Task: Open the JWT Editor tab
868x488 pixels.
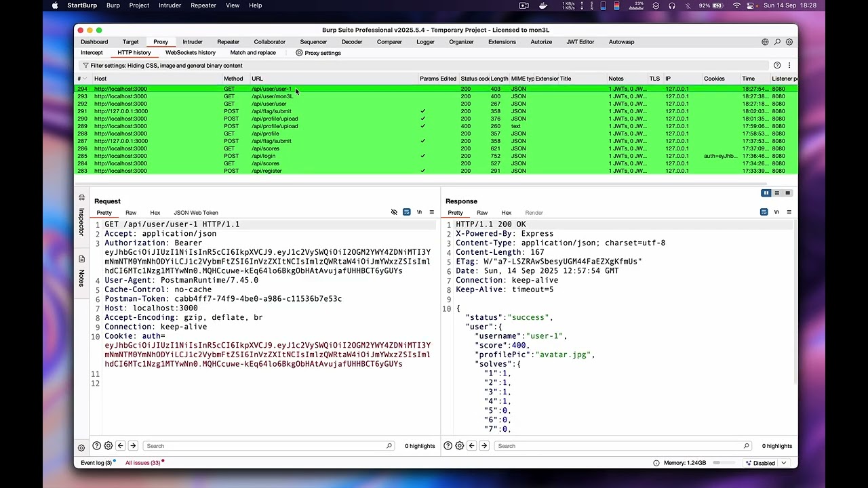Action: pyautogui.click(x=580, y=42)
